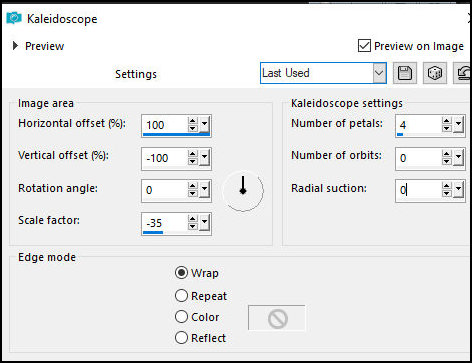Screen dimensions: 472x363
Task: Open the Last Used presets dropdown
Action: (379, 73)
